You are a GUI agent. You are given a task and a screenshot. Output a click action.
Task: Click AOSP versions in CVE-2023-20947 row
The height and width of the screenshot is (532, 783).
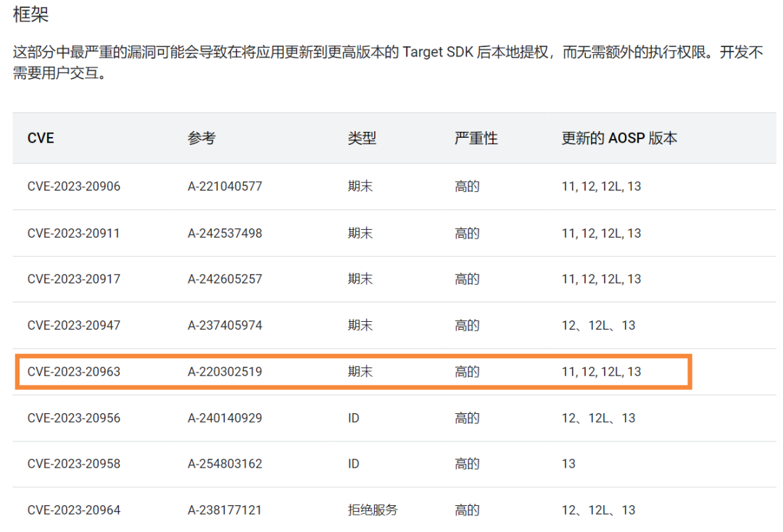coord(598,325)
